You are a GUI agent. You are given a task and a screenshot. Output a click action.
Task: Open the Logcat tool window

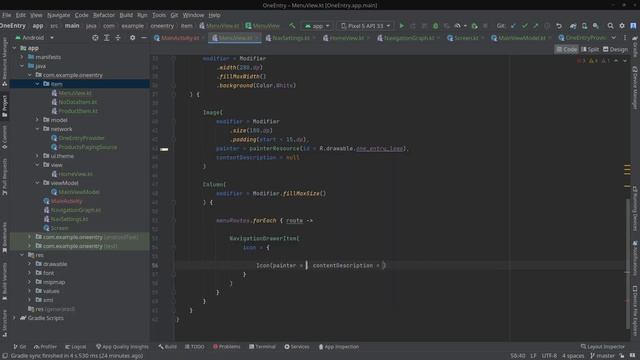pos(76,347)
